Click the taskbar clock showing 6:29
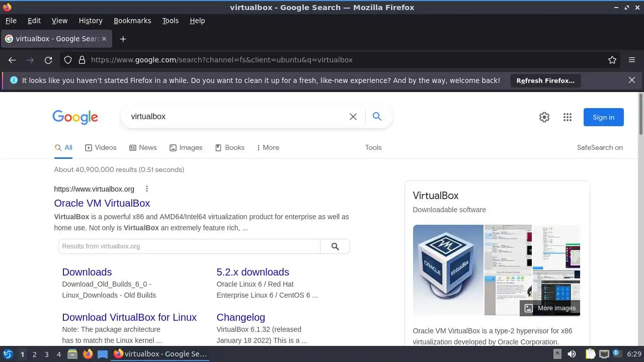This screenshot has height=362, width=644. [x=634, y=354]
